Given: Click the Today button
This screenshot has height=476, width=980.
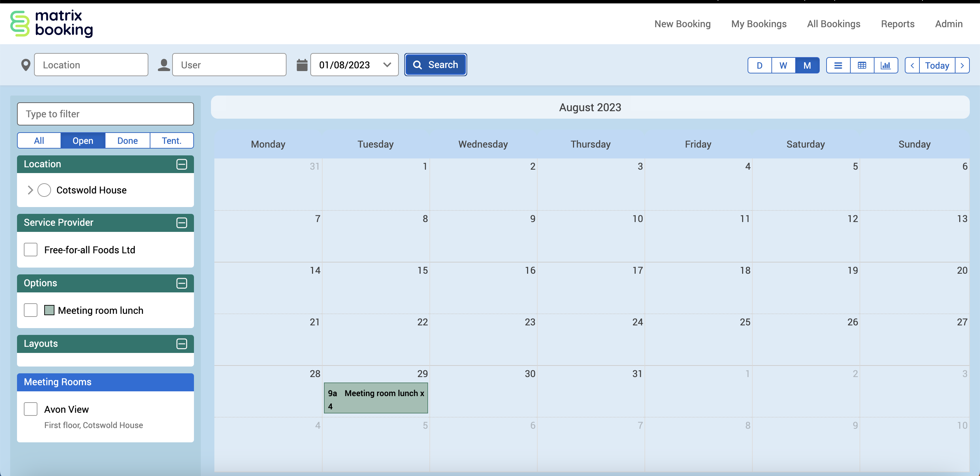Looking at the screenshot, I should coord(937,65).
